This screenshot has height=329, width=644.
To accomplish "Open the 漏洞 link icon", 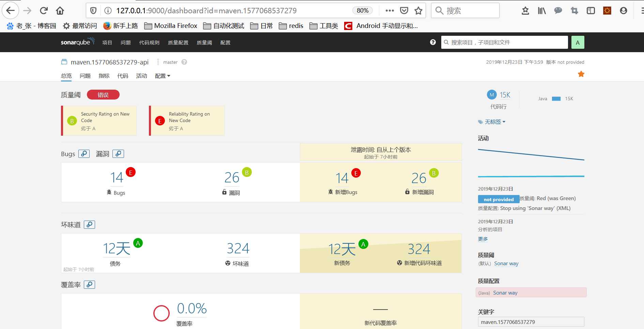I will click(118, 154).
